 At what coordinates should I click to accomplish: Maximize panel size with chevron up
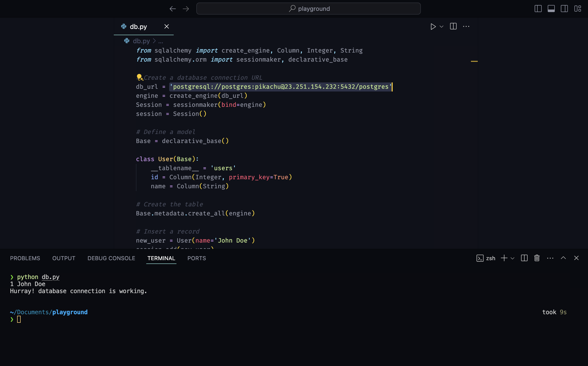pos(563,258)
